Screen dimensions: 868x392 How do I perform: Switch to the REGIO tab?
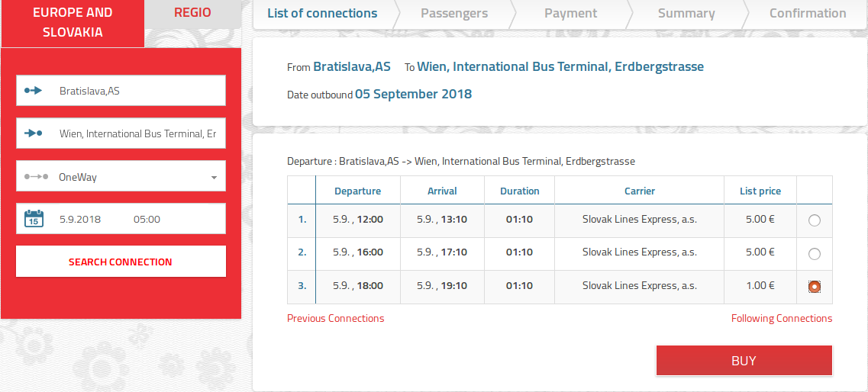(192, 13)
